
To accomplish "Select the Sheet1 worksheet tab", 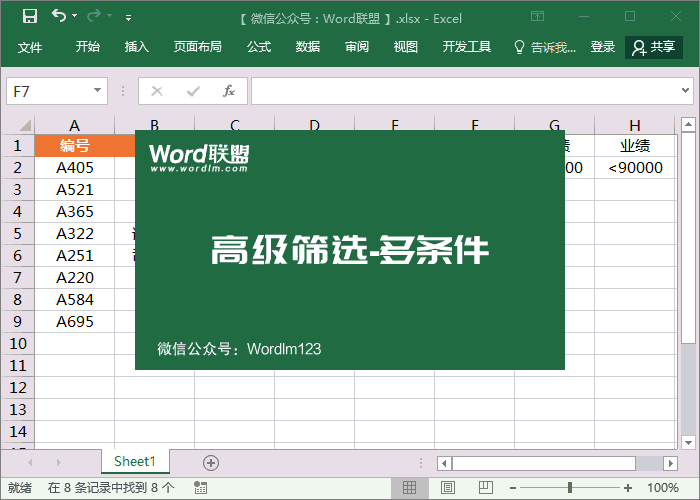I will (x=135, y=461).
